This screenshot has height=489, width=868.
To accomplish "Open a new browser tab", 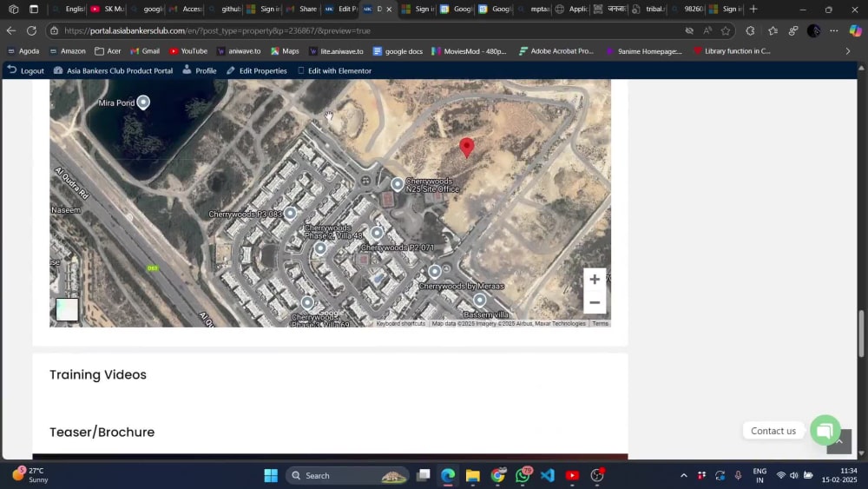I will point(753,9).
